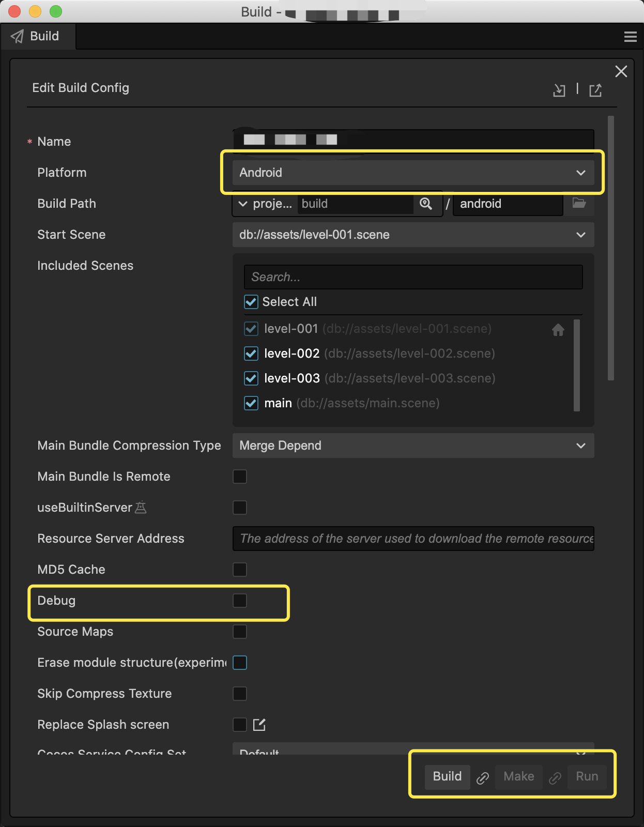Open Main Bundle Compression Type dropdown
Viewport: 644px width, 827px height.
(x=413, y=446)
